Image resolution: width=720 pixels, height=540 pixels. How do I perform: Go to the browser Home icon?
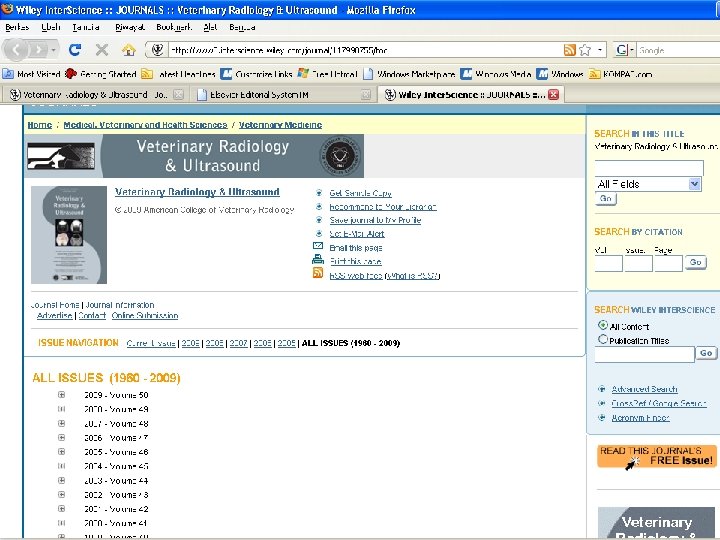[x=129, y=49]
